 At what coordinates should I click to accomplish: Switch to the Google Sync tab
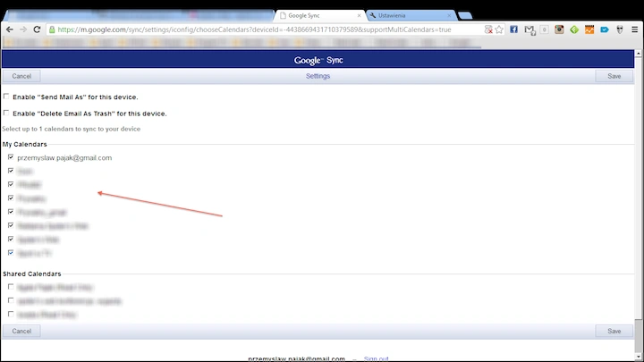[319, 15]
